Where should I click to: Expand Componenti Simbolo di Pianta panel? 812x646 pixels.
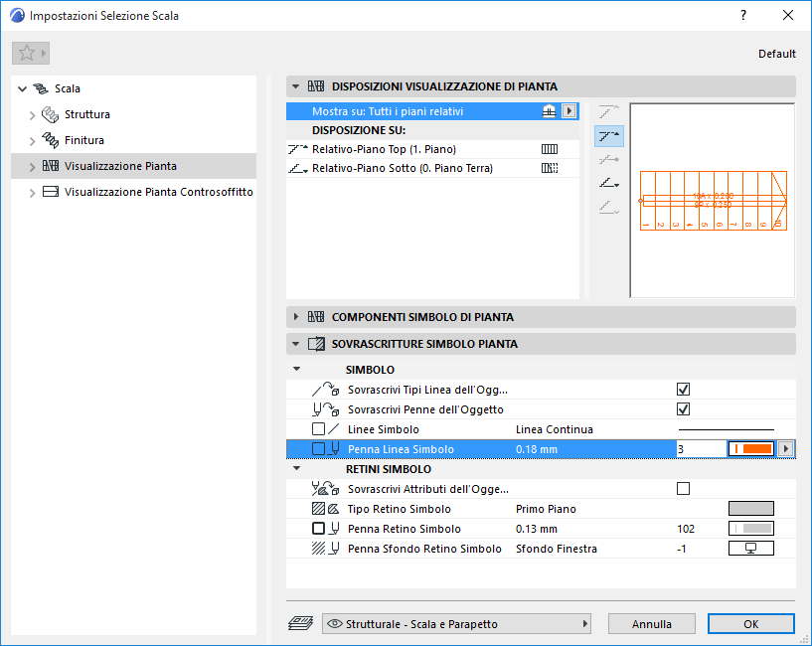(x=296, y=316)
